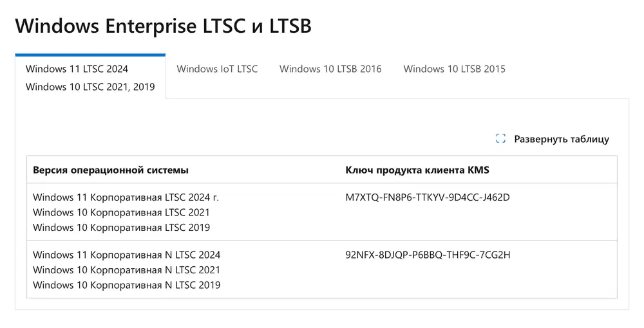Click 'Windows 10 Корпоративная LTSC 2021' entry
The image size is (644, 328).
(x=121, y=212)
